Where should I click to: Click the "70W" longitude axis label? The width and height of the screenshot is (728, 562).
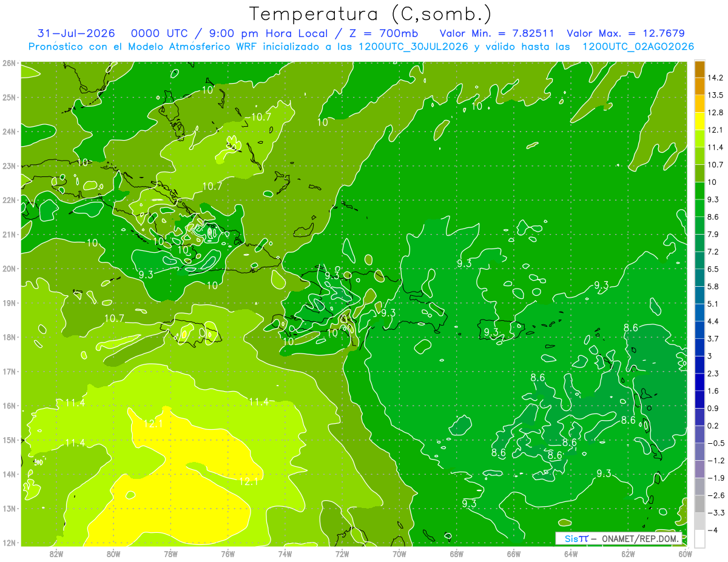(x=399, y=554)
